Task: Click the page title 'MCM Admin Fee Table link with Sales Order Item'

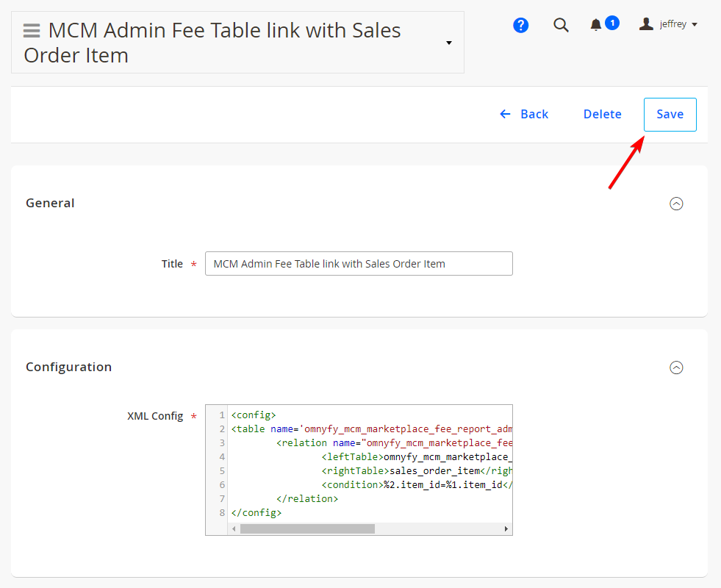Action: tap(212, 43)
